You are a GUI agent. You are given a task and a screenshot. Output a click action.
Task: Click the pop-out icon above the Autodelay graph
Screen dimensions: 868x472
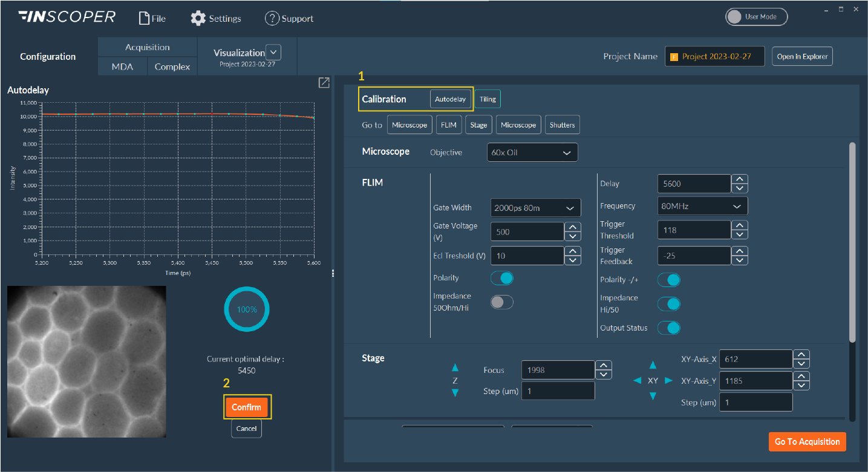tap(324, 82)
